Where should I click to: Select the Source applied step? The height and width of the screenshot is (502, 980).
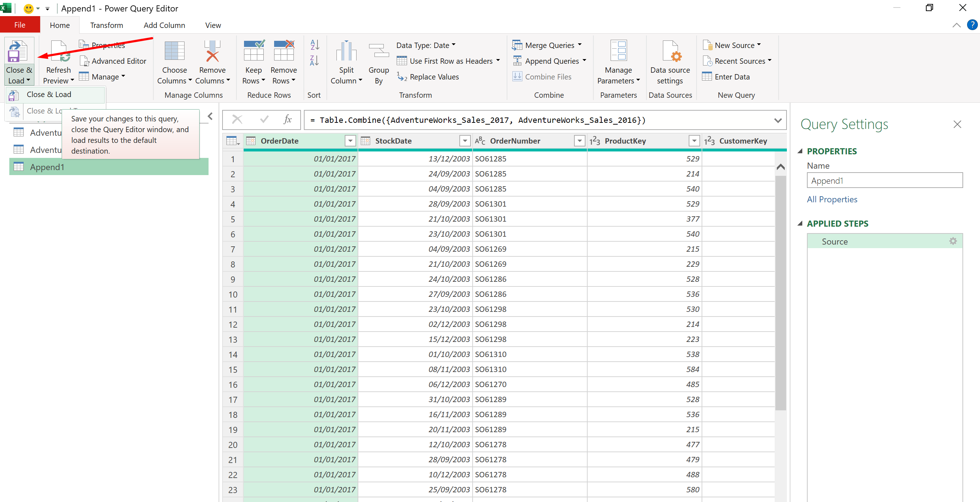click(885, 241)
